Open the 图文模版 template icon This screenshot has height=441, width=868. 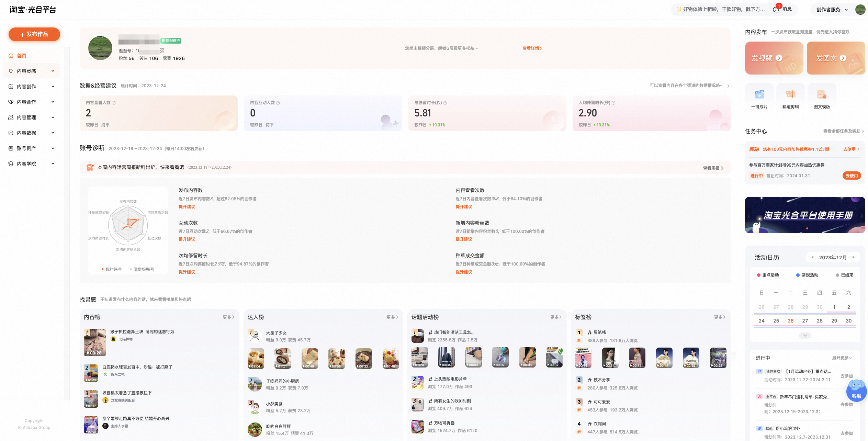(x=822, y=94)
